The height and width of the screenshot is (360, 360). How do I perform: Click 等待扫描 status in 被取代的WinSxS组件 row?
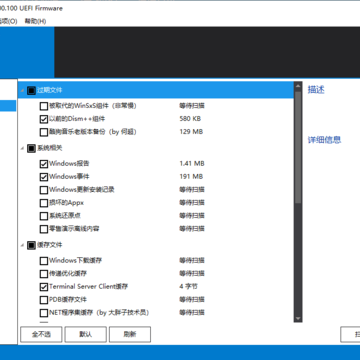click(192, 106)
